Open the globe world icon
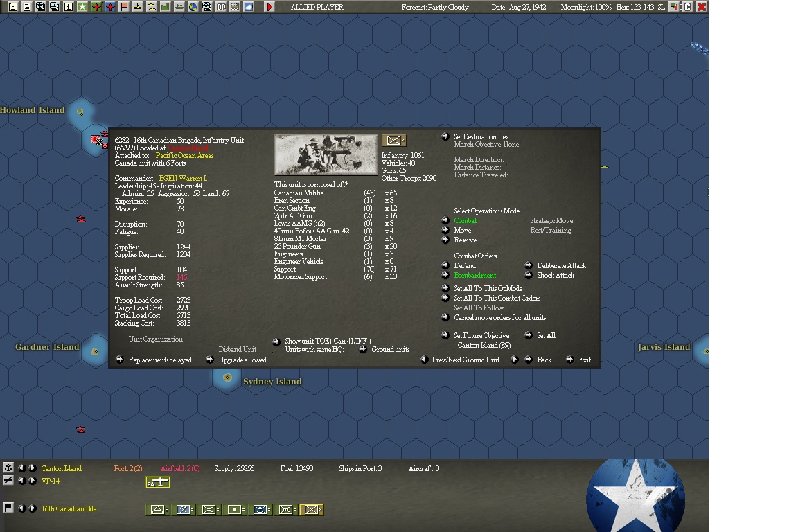The height and width of the screenshot is (532, 798). point(193,7)
